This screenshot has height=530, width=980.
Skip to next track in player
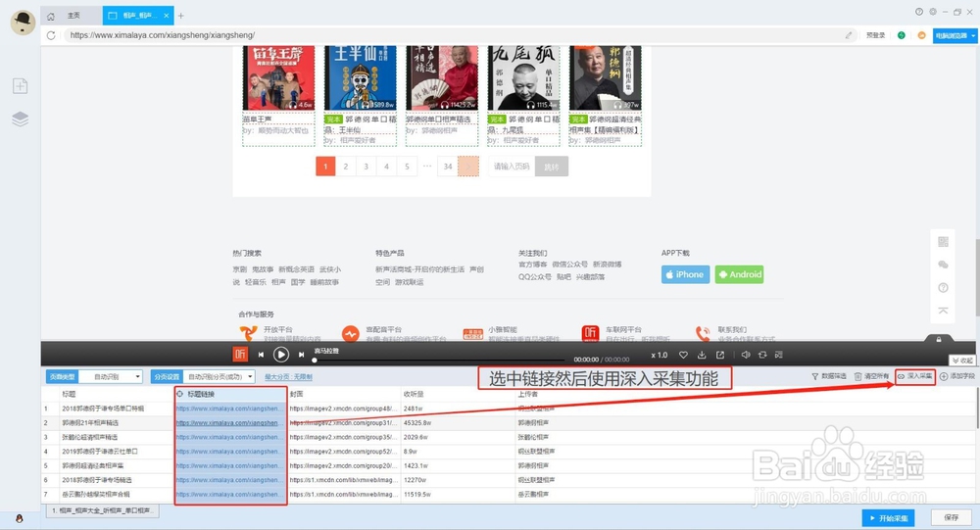click(301, 355)
